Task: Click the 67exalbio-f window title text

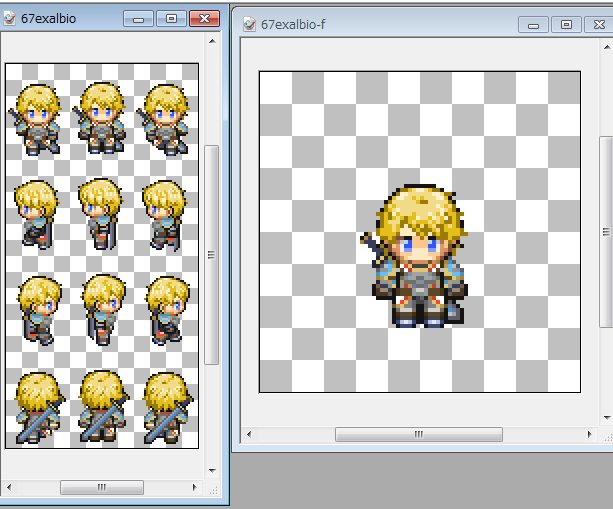Action: coord(293,25)
